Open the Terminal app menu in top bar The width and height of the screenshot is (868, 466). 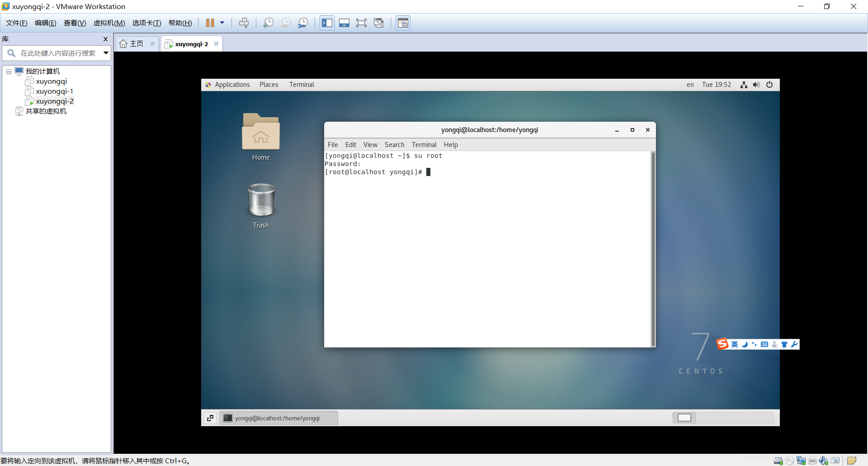(x=302, y=85)
